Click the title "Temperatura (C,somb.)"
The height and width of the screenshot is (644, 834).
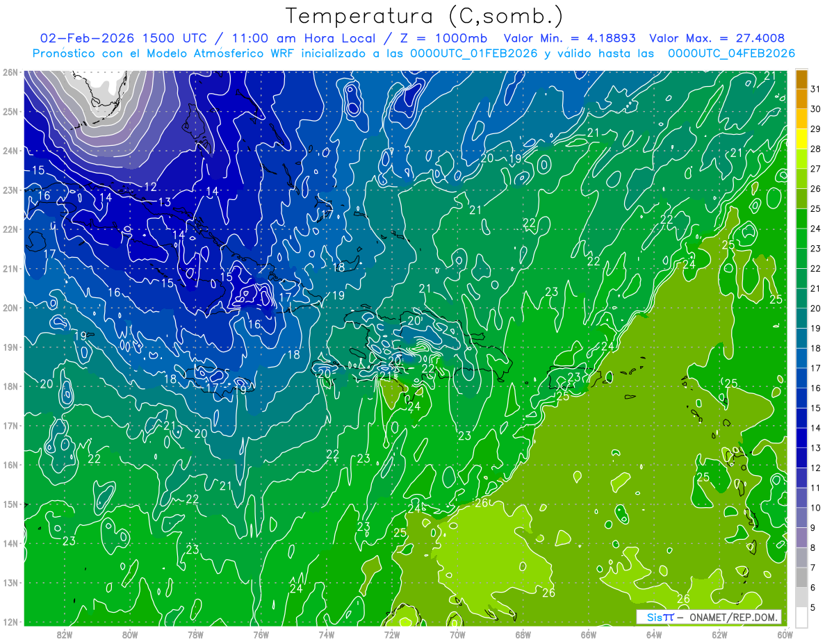425,16
